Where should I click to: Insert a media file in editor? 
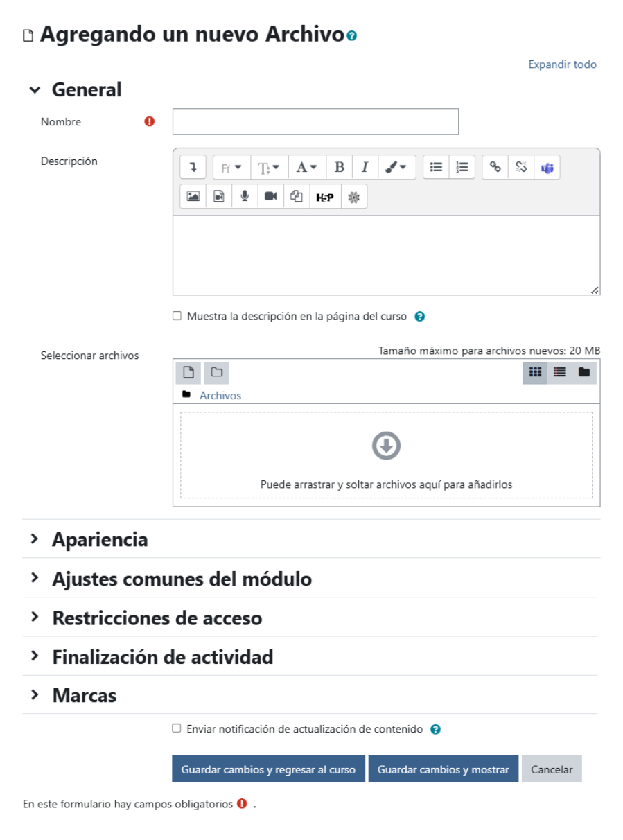pos(219,196)
